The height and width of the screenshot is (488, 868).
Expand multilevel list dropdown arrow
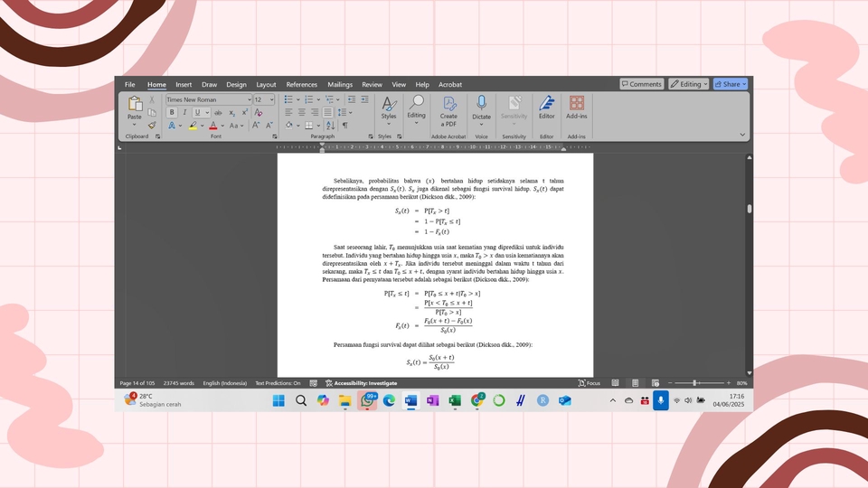click(x=338, y=99)
